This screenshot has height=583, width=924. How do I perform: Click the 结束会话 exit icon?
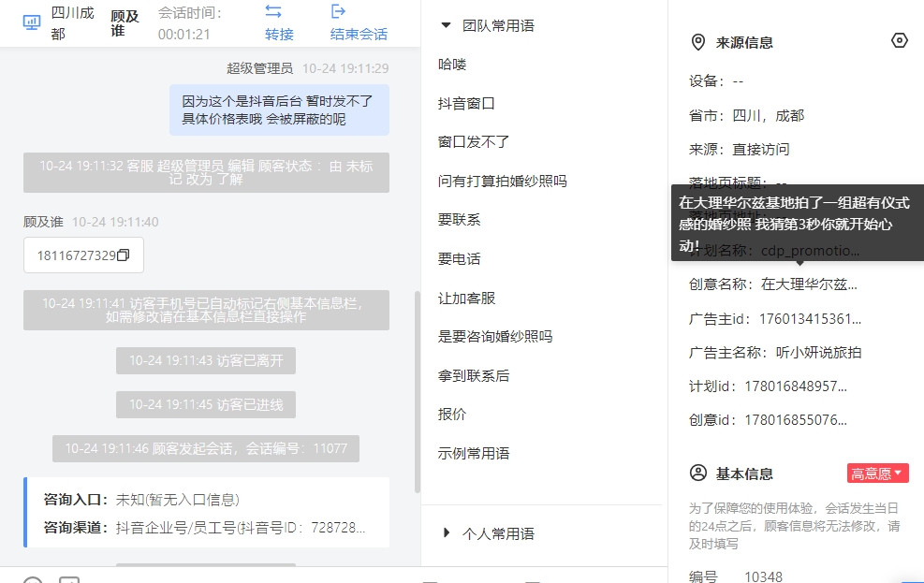(338, 11)
